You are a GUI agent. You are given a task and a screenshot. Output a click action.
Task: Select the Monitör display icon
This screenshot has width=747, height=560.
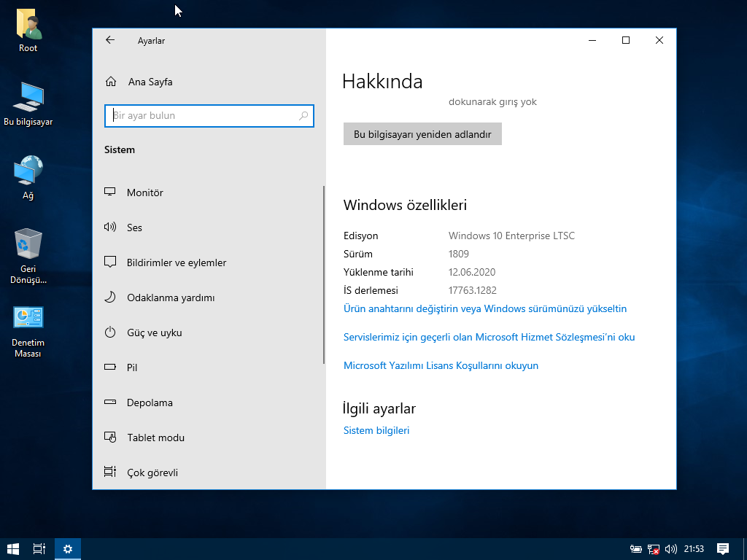(110, 192)
